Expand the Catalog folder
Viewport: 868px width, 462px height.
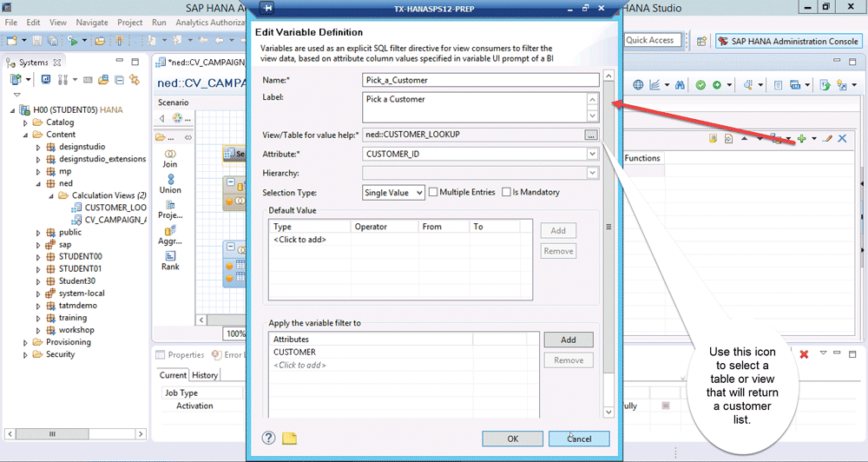(x=25, y=122)
